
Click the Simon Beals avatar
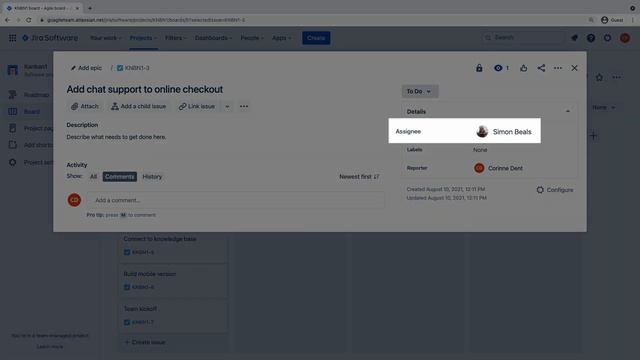(x=482, y=131)
